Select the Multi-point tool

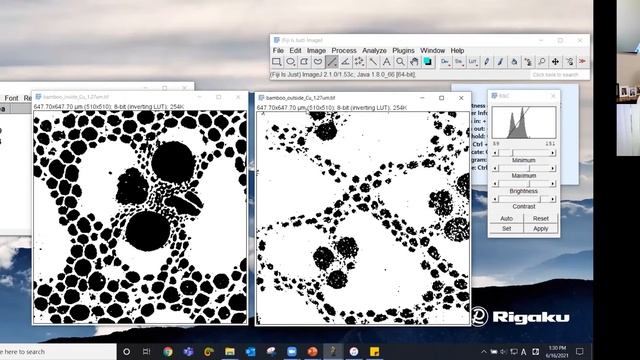[x=359, y=62]
